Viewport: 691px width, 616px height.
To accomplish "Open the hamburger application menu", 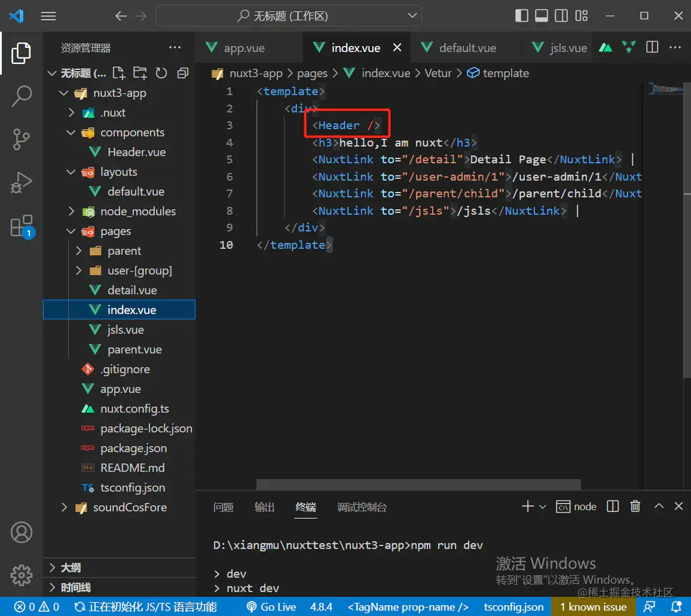I will coord(48,16).
